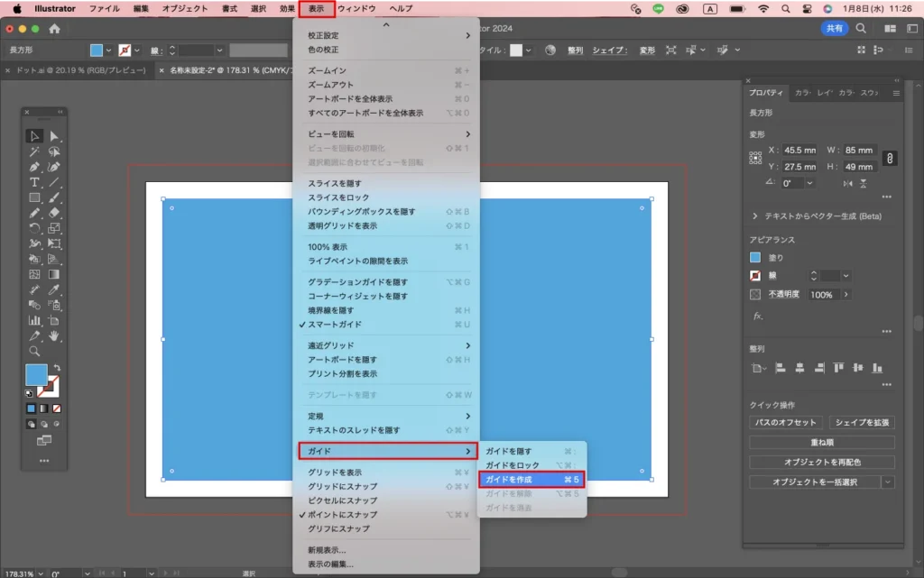Activate the Zoom magnifier tool

(34, 351)
